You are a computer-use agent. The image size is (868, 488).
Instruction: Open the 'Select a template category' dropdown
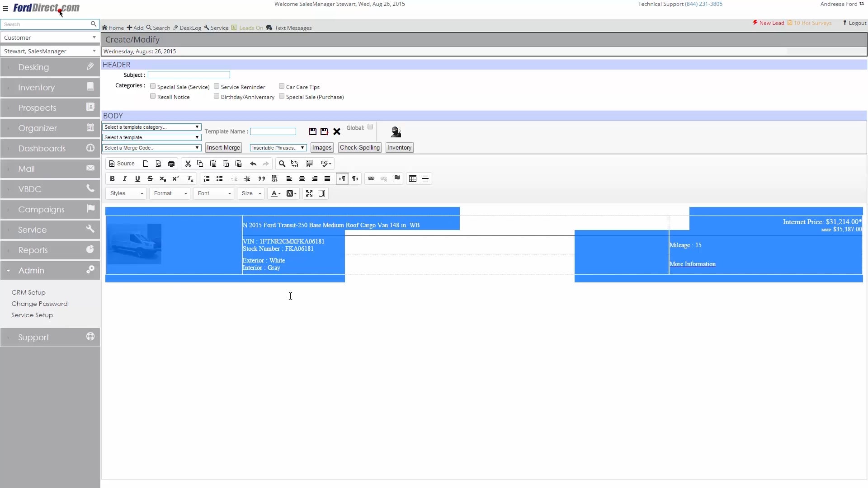click(x=151, y=127)
